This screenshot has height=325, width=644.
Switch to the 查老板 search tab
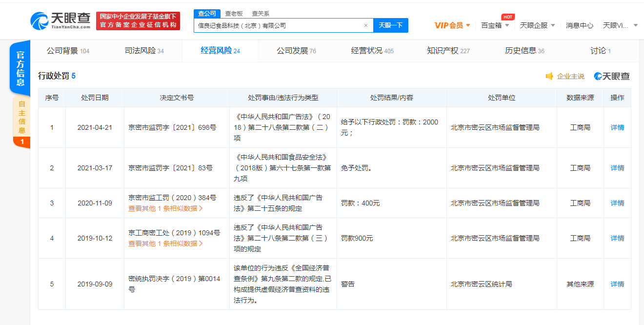click(x=234, y=14)
